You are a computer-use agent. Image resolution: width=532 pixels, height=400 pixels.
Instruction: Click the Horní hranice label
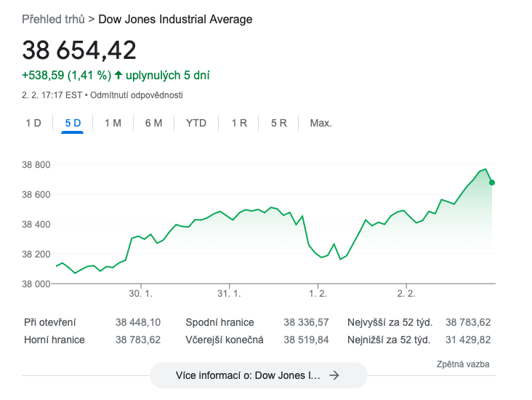click(x=55, y=340)
